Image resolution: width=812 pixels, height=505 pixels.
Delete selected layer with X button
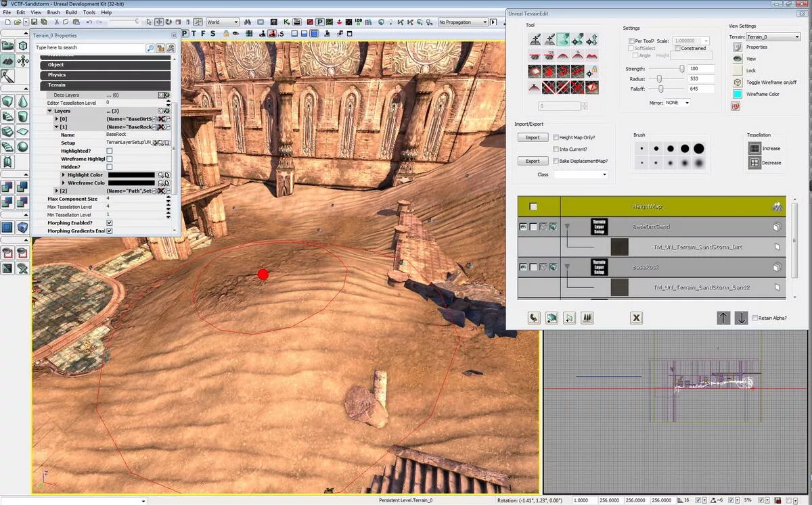[x=636, y=318]
